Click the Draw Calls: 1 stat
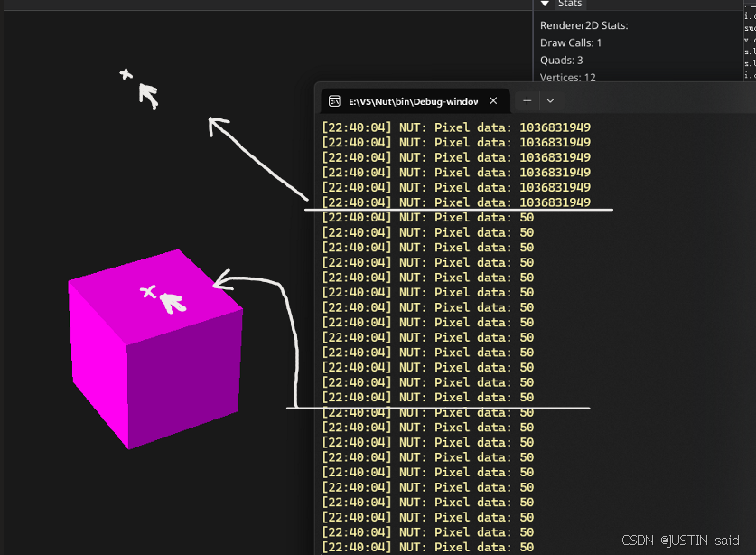Screen dimensions: 756x555 coord(571,42)
